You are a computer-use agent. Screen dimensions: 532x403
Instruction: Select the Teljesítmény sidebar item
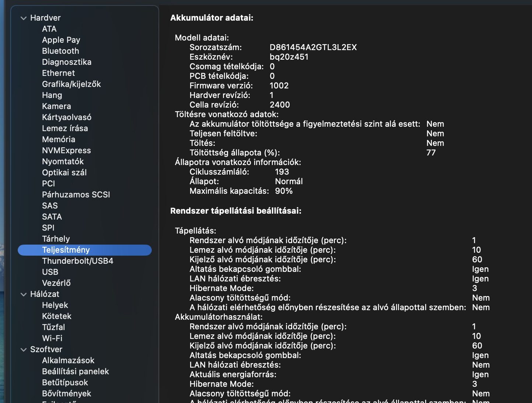point(66,250)
